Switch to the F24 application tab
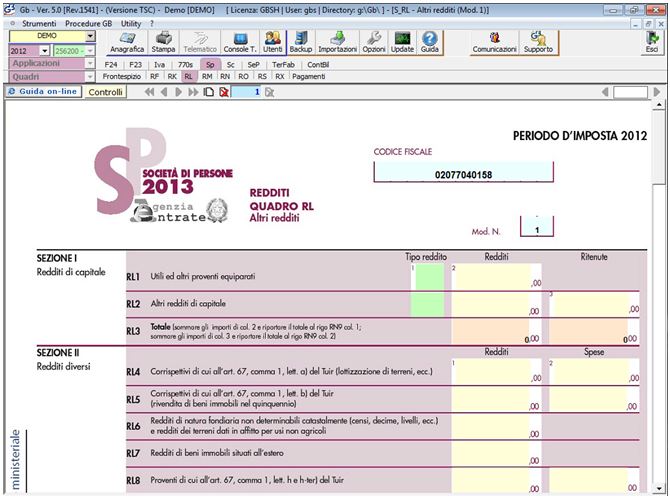The image size is (670, 498). [x=111, y=65]
